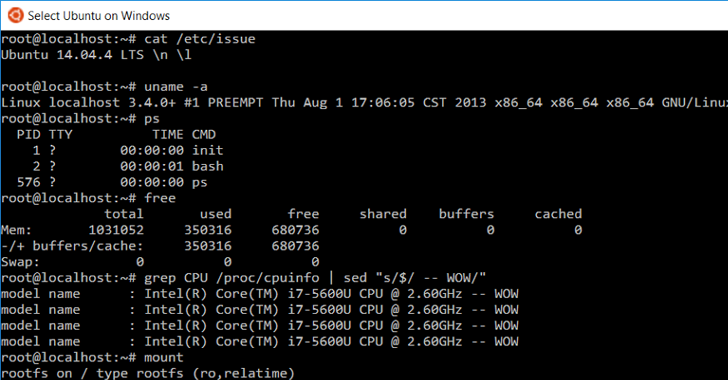Click the "mount" command text
This screenshot has width=728, height=380.
pos(163,358)
